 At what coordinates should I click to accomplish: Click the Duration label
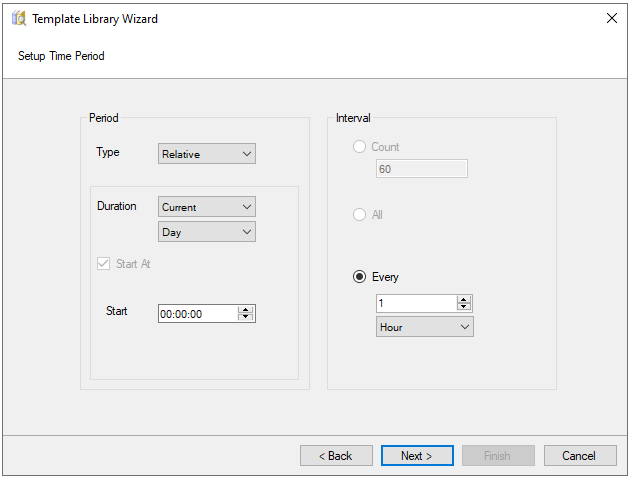[x=117, y=206]
